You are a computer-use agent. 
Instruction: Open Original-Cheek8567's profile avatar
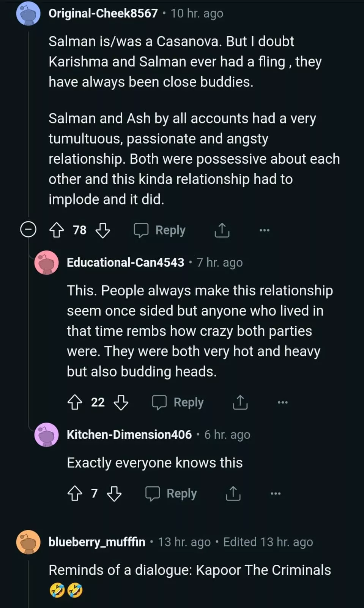point(28,14)
